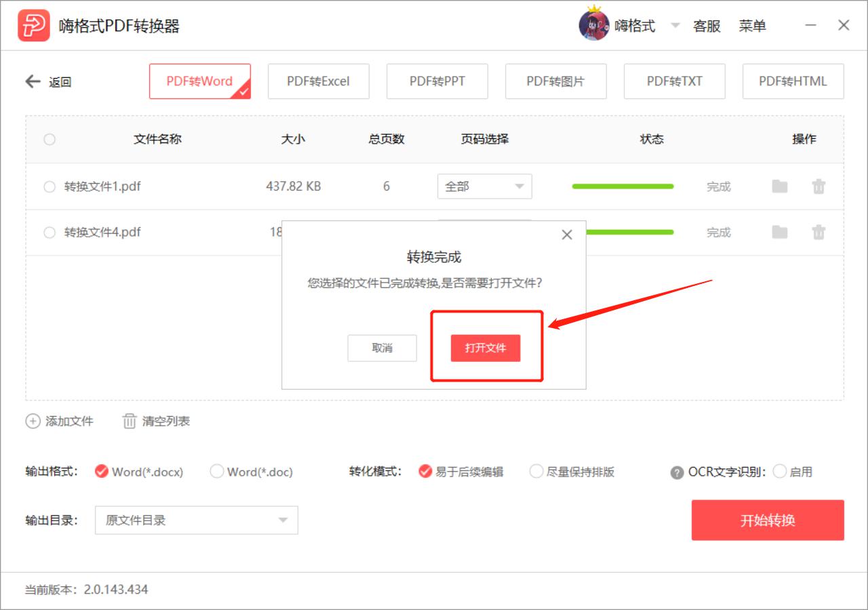The height and width of the screenshot is (610, 868).
Task: Delete 转换文件1.pdf with trash icon
Action: point(819,186)
